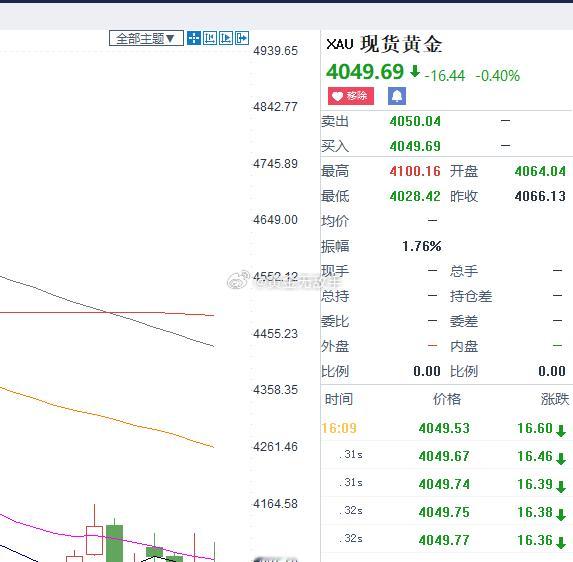
Task: Click the red 移除 favorite button
Action: (x=351, y=96)
